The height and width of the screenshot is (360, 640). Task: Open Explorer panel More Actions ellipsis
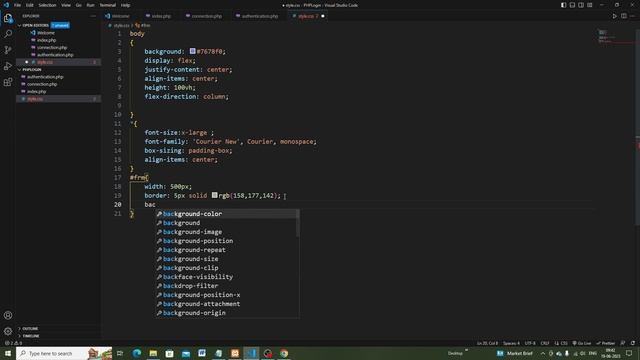click(x=93, y=16)
